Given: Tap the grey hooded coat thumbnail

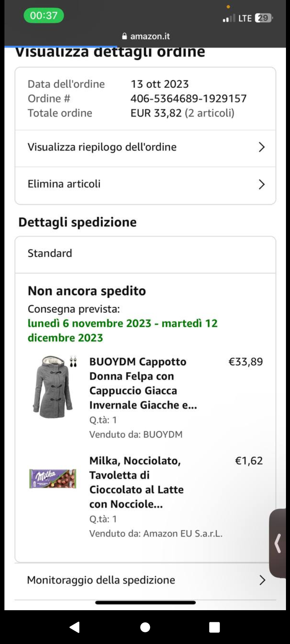Looking at the screenshot, I should [x=53, y=386].
